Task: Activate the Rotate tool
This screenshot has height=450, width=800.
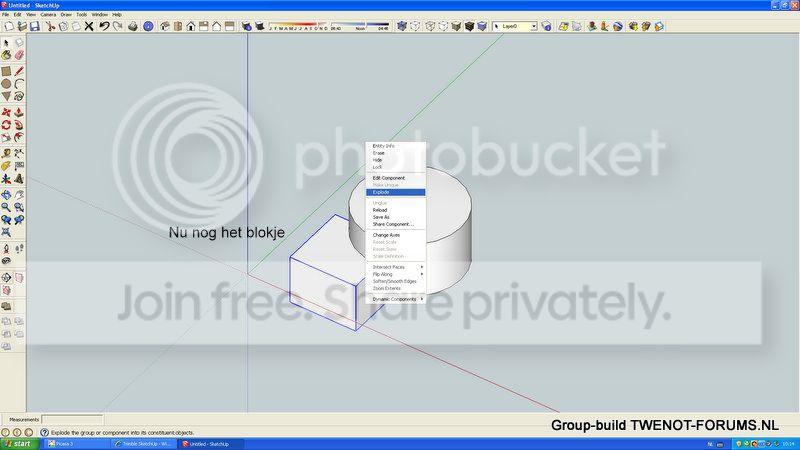Action: coord(6,125)
